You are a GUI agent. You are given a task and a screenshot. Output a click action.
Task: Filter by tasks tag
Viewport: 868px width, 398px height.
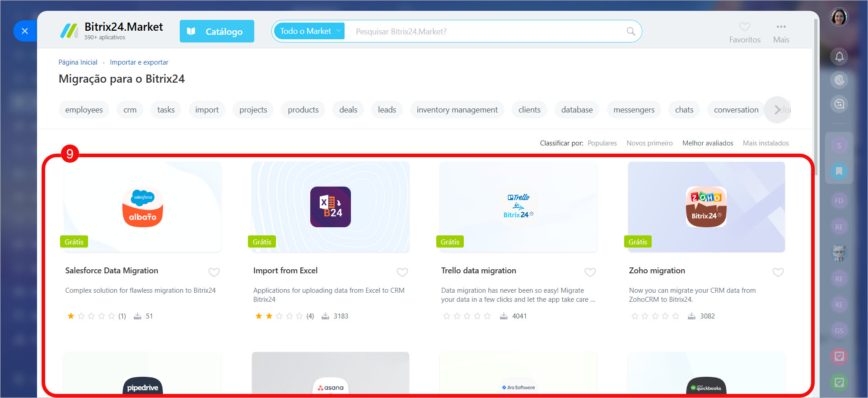point(166,110)
